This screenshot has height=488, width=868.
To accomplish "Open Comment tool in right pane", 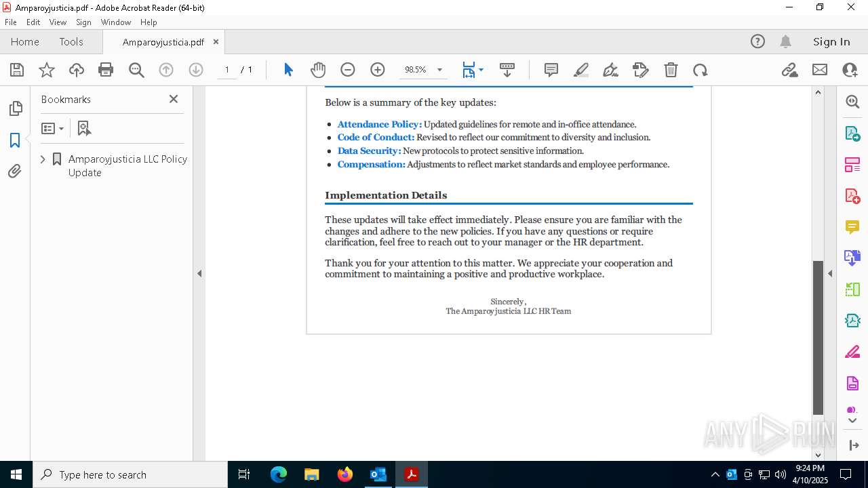I will 852,227.
